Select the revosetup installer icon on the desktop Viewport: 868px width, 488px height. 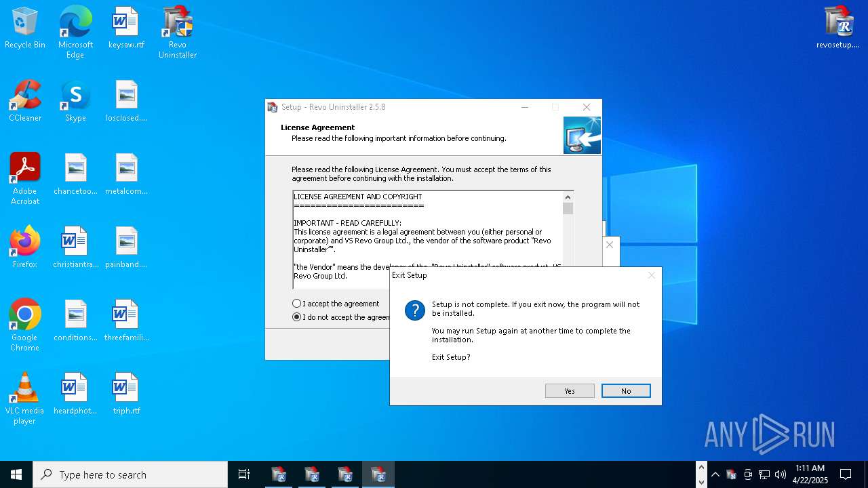[838, 28]
